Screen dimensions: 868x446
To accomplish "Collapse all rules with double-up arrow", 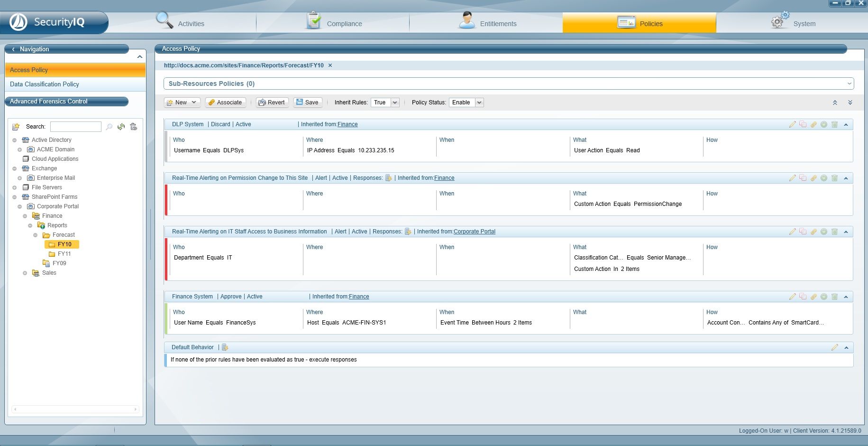I will coord(835,102).
